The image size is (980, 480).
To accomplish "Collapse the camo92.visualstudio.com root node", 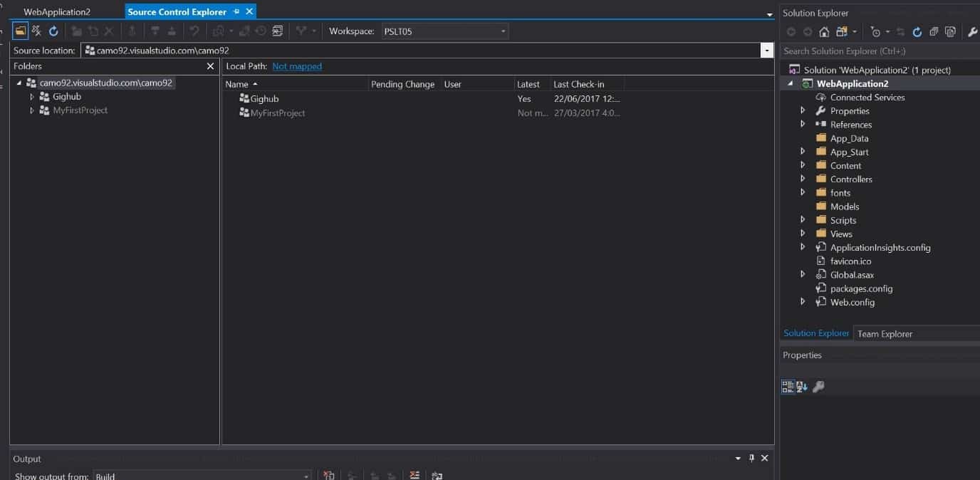I will 19,83.
